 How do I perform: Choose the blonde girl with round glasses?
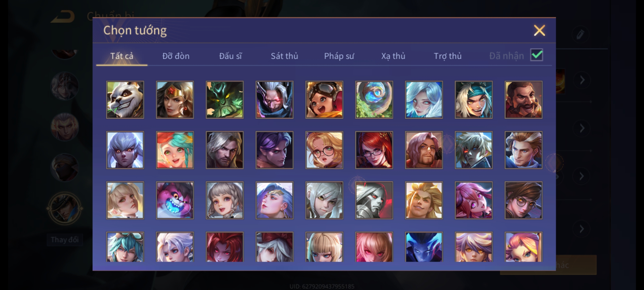click(x=324, y=150)
